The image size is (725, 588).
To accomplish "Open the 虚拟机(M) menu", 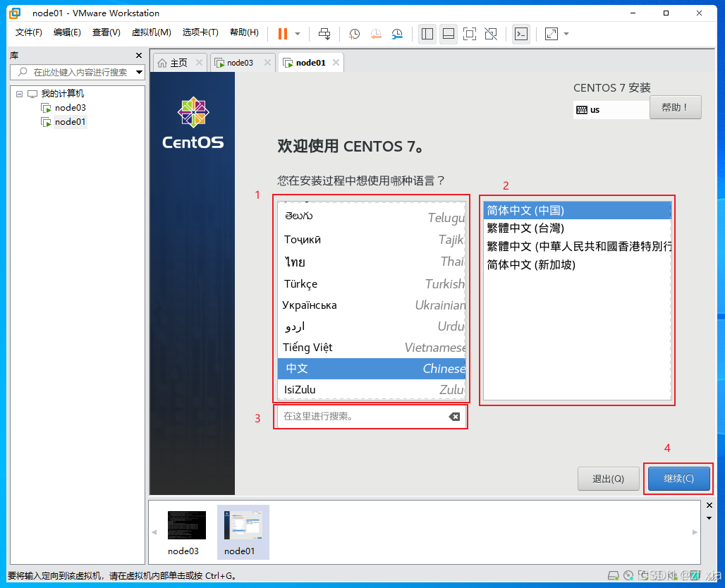I will coord(151,32).
